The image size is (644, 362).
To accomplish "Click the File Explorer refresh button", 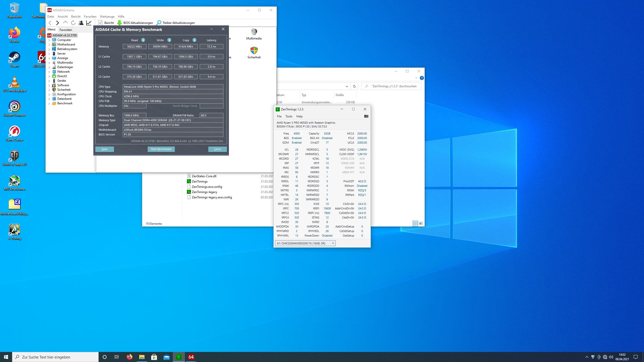I will coord(354,86).
